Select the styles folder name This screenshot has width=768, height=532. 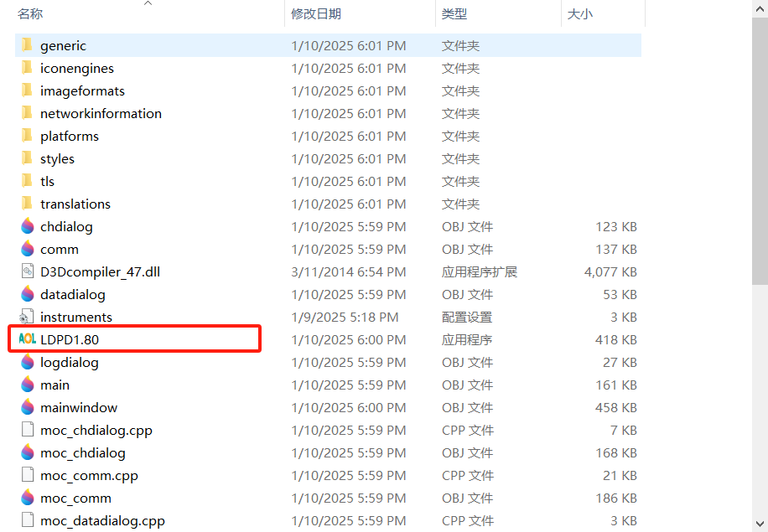(x=57, y=158)
